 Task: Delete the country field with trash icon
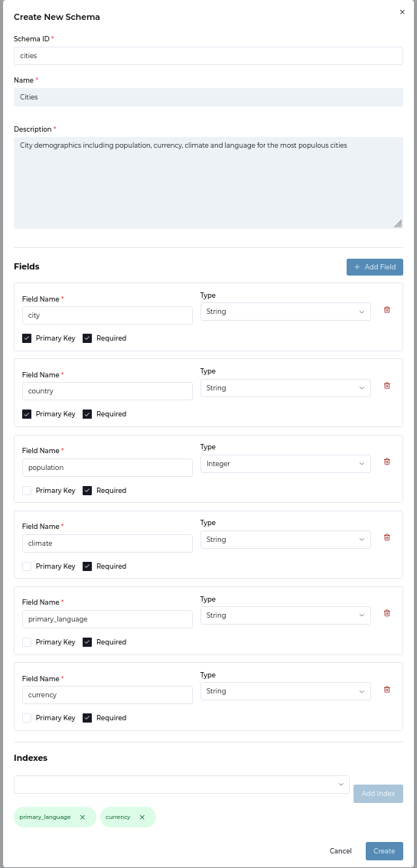pyautogui.click(x=386, y=386)
